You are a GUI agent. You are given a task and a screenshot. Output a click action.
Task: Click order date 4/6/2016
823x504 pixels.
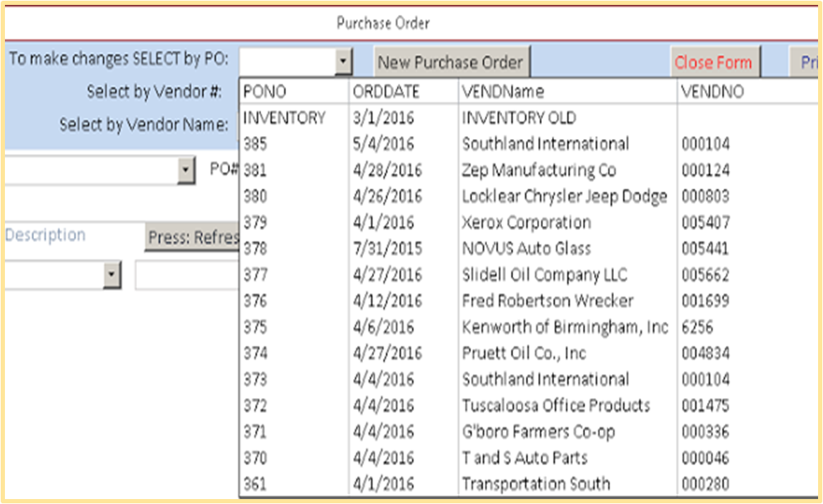pos(383,327)
